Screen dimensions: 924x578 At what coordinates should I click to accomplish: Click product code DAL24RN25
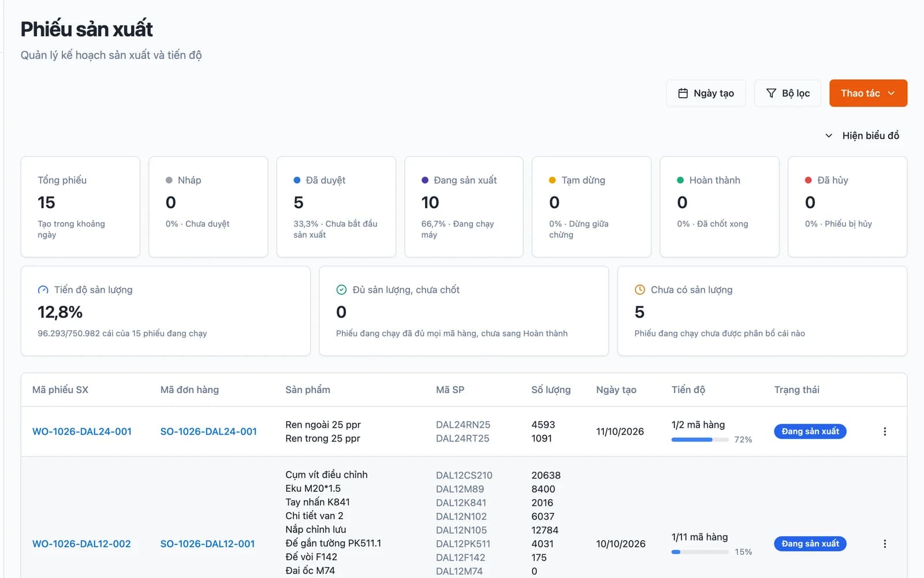pos(463,424)
